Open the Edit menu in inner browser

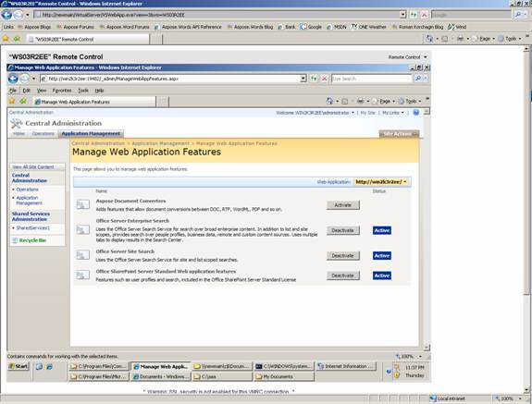coord(27,91)
